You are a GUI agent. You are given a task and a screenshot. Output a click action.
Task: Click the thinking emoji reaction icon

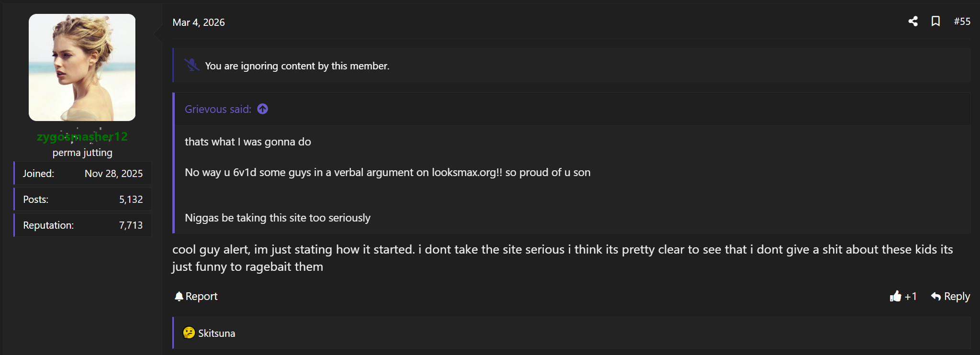pyautogui.click(x=189, y=333)
